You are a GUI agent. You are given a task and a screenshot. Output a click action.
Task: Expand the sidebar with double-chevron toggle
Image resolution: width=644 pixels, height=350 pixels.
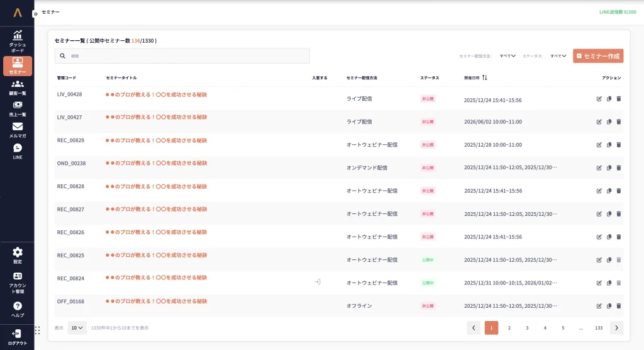[x=35, y=13]
